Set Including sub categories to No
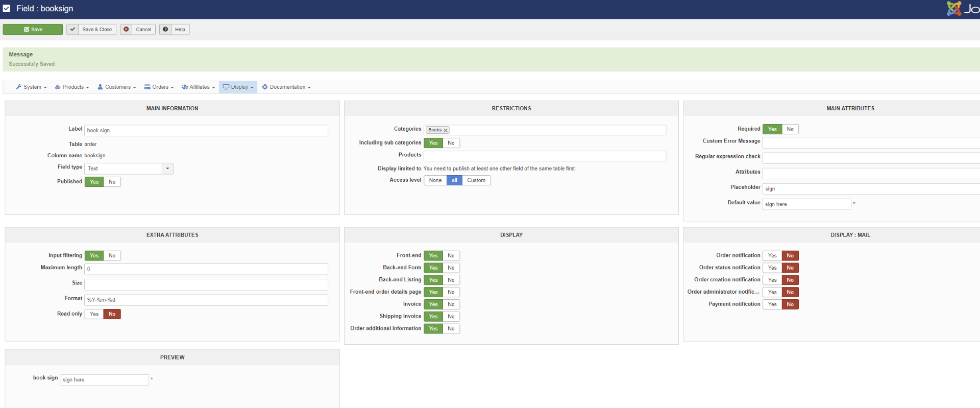This screenshot has height=408, width=980. pyautogui.click(x=451, y=143)
